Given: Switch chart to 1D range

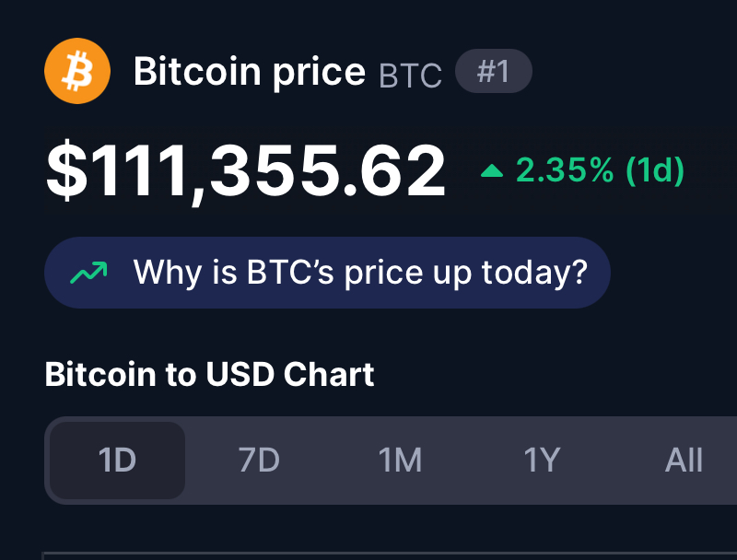Looking at the screenshot, I should (117, 460).
